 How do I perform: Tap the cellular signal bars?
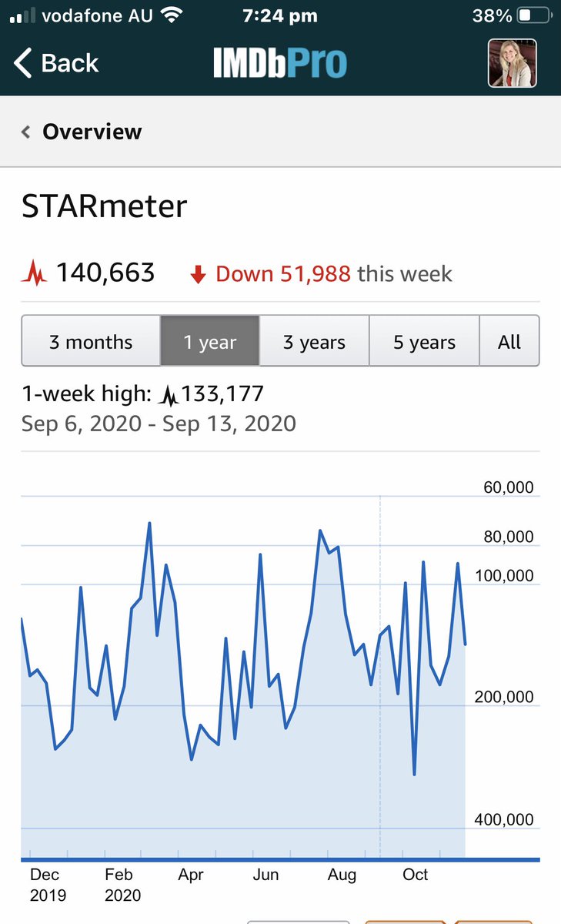[22, 17]
